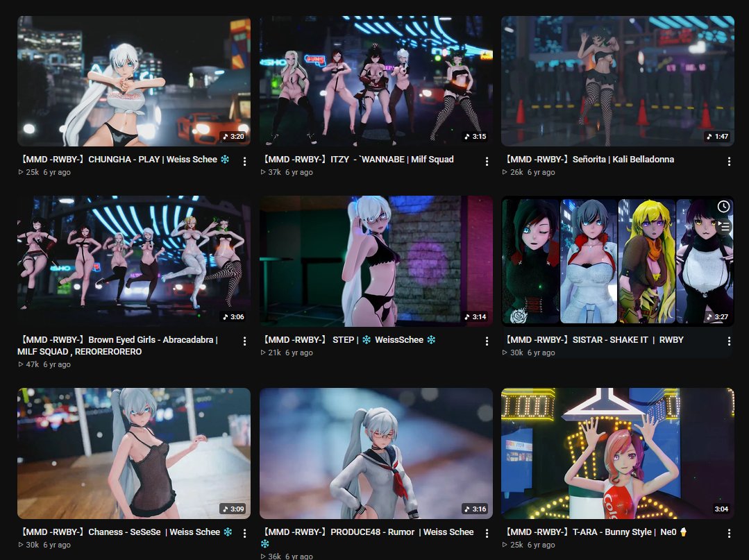Click the 21k view count text
Viewport: 749px width, 560px height.
coord(274,353)
